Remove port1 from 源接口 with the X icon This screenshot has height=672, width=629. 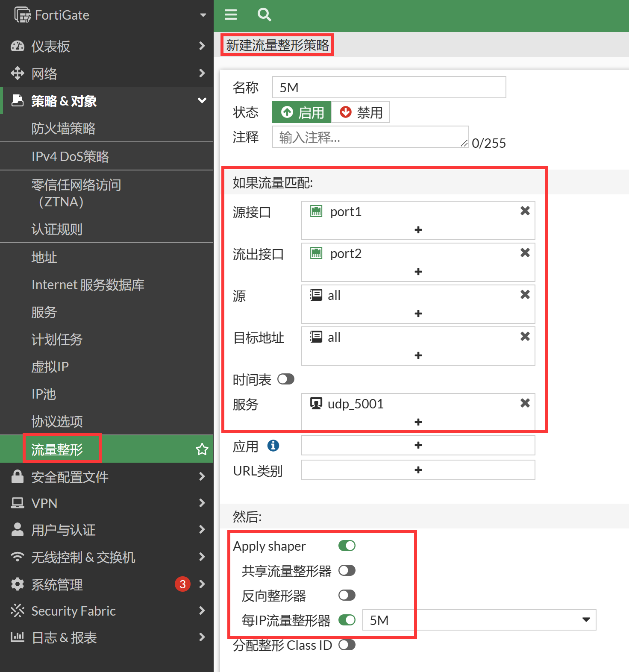tap(525, 211)
